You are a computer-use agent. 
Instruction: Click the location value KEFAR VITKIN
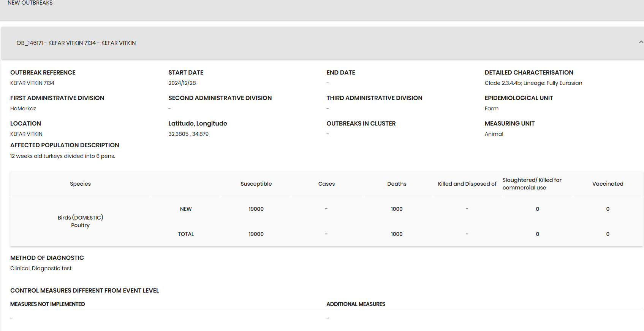pyautogui.click(x=26, y=134)
